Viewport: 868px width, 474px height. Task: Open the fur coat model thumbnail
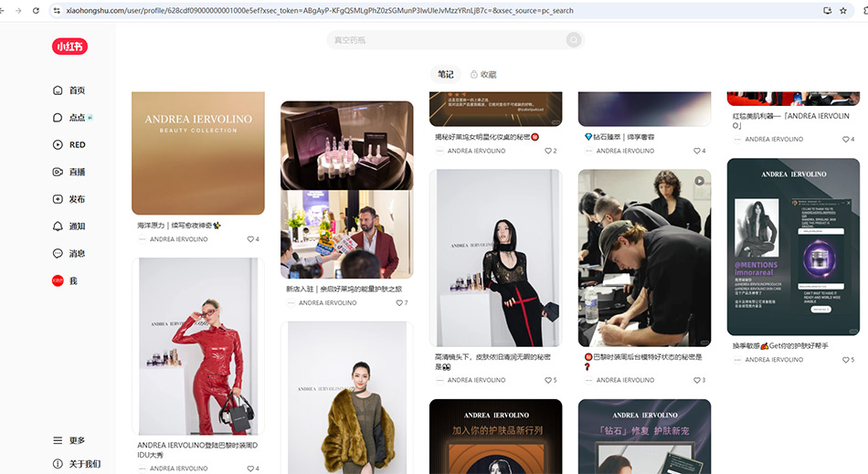point(347,397)
